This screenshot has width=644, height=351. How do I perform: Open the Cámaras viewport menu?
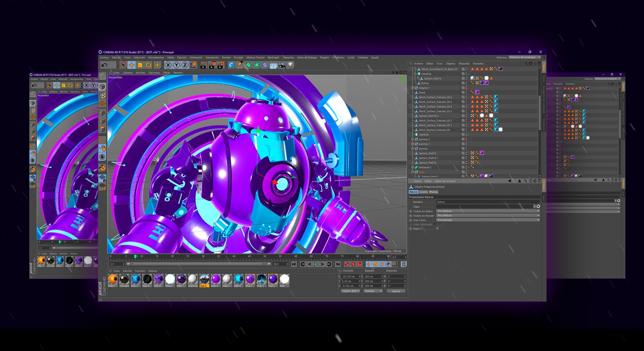(x=128, y=72)
